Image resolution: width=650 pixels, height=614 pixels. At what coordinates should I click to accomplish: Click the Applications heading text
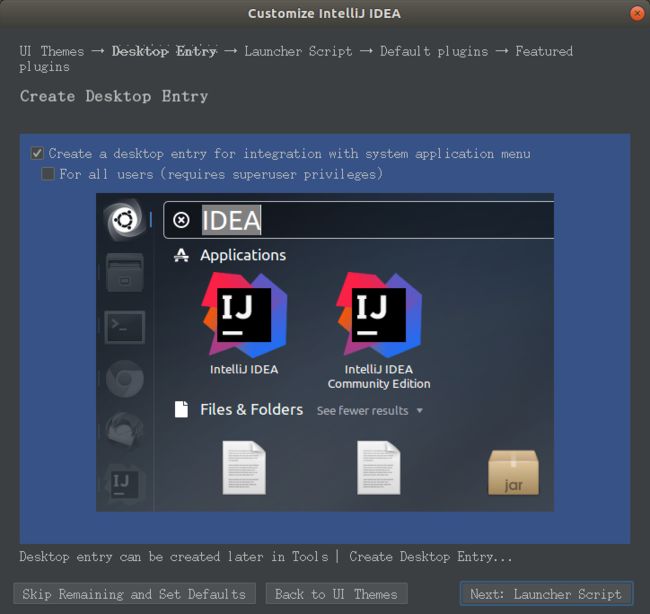(x=243, y=255)
